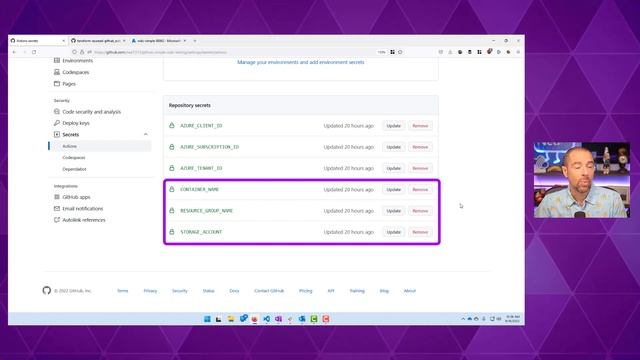Click the Deploy keys key icon
This screenshot has width=640, height=360.
[57, 123]
